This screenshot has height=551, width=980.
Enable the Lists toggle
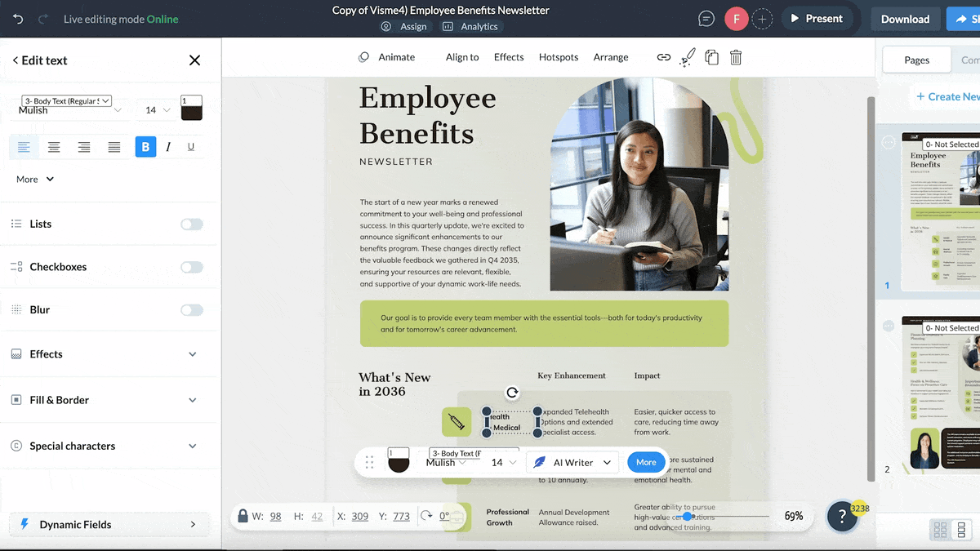tap(191, 223)
